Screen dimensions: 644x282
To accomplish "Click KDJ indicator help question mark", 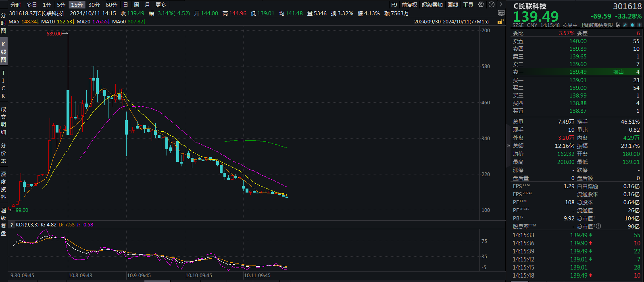I will click(12, 225).
